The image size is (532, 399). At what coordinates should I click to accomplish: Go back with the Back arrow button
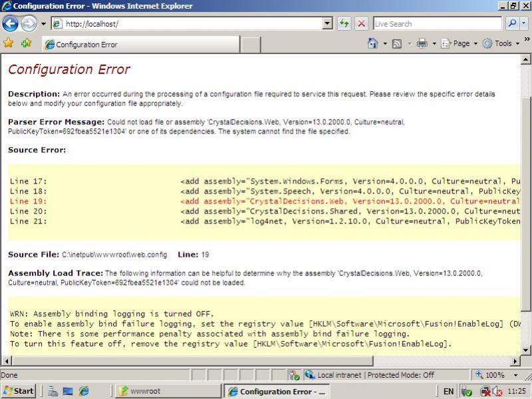pyautogui.click(x=10, y=24)
